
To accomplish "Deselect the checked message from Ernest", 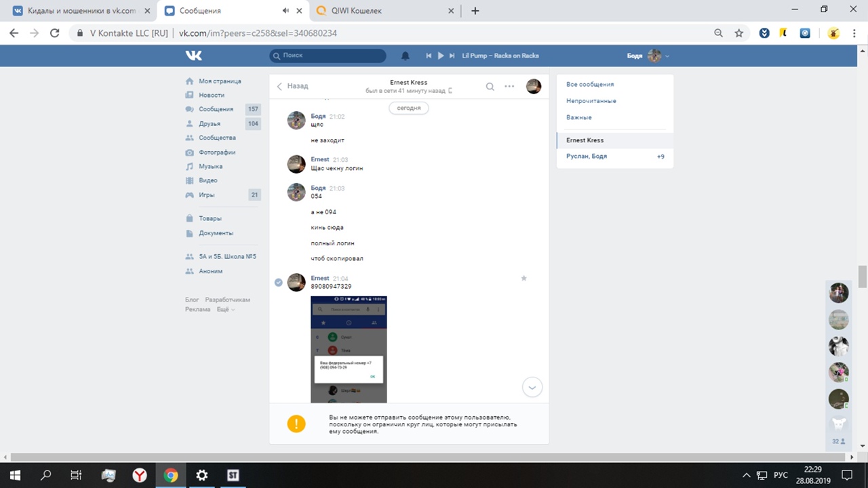I will (278, 282).
